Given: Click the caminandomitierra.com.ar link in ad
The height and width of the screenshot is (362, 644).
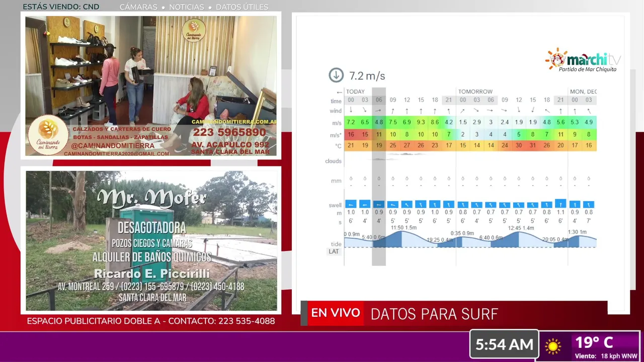Looking at the screenshot, I should (x=234, y=122).
